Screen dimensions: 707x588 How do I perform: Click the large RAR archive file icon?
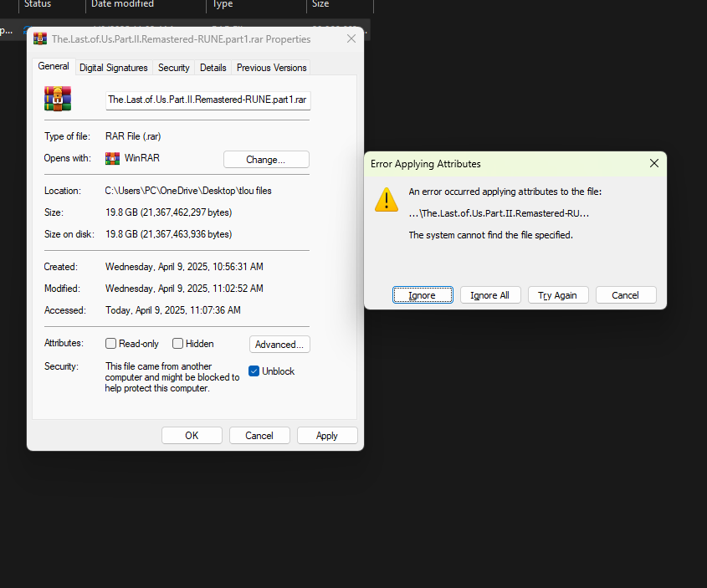(x=58, y=99)
